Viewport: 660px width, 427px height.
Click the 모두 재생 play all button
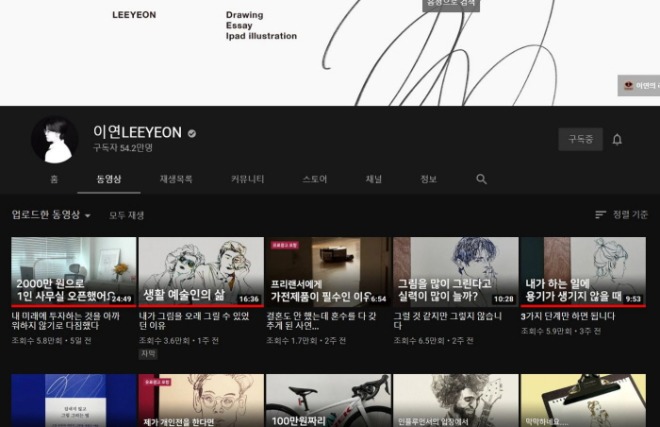click(127, 215)
